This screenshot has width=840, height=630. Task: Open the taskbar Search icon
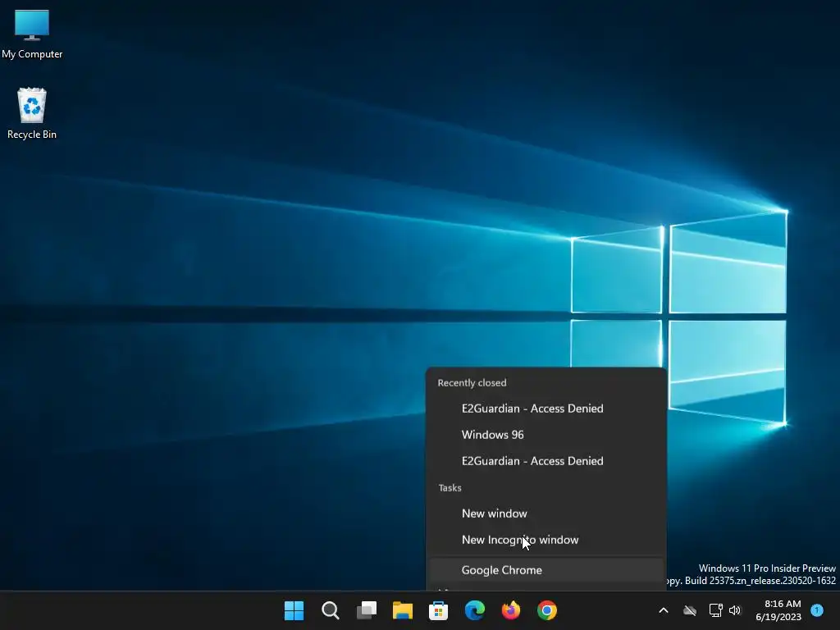tap(330, 610)
